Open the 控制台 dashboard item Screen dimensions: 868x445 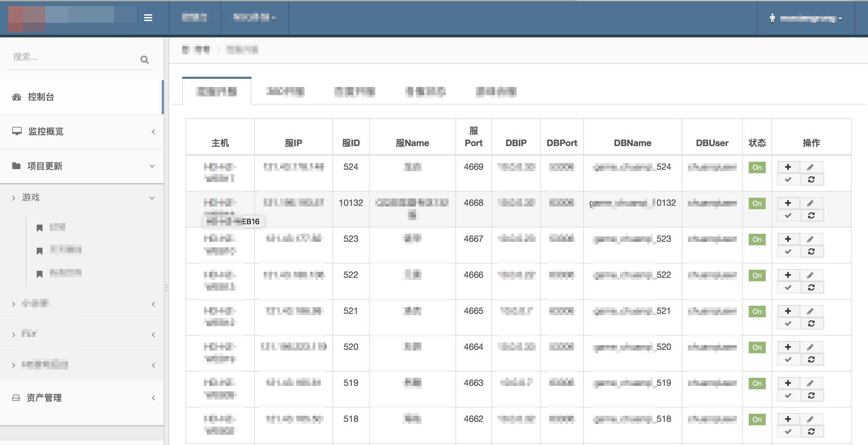[x=82, y=97]
